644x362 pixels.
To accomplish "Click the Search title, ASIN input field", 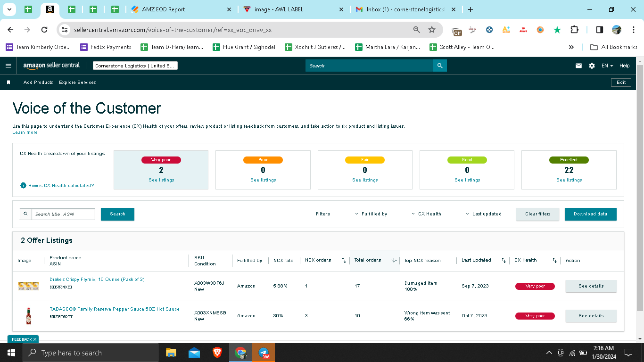I will tap(63, 214).
